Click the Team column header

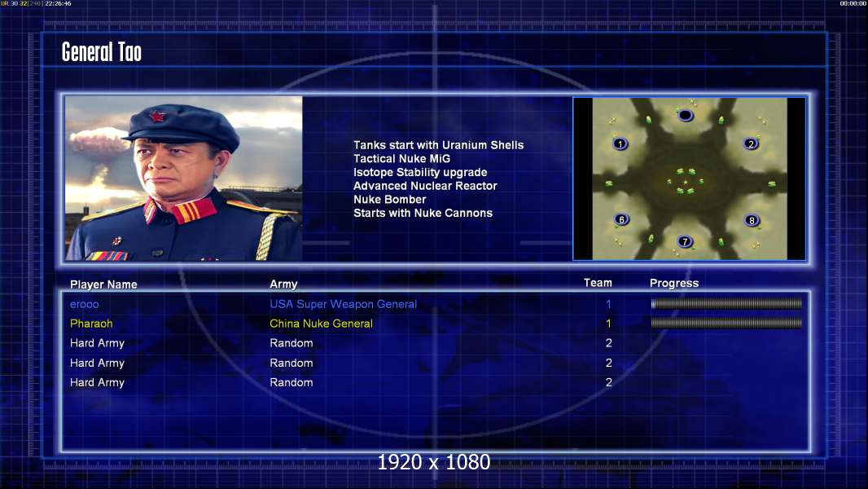pyautogui.click(x=598, y=283)
